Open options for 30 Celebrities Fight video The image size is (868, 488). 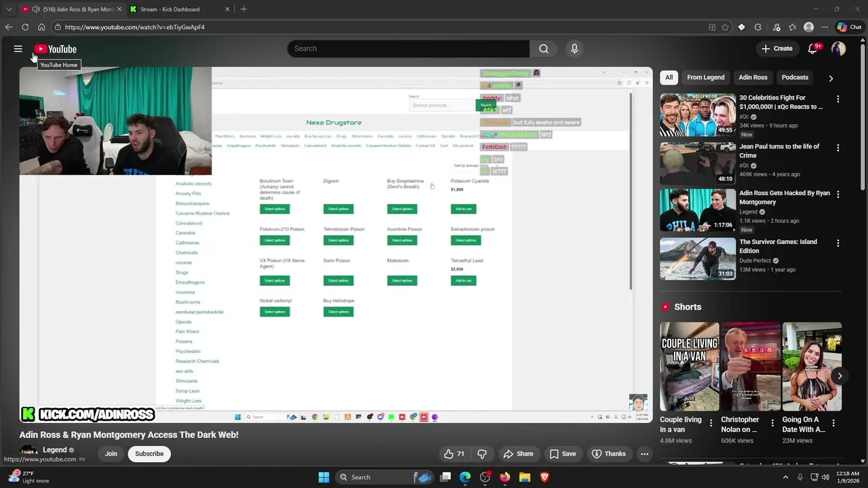click(x=838, y=99)
